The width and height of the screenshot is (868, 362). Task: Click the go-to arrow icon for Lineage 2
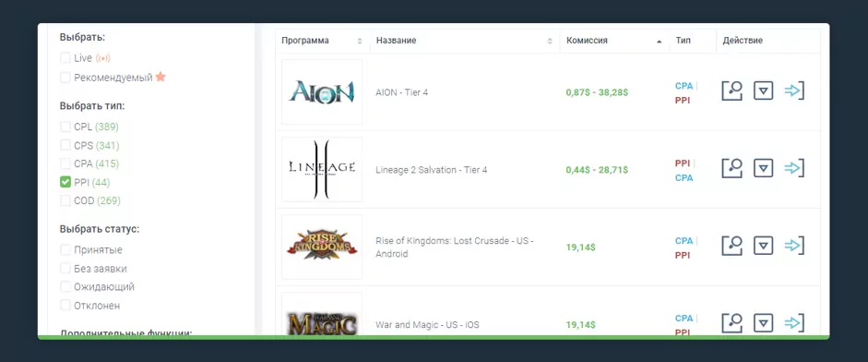tap(794, 168)
